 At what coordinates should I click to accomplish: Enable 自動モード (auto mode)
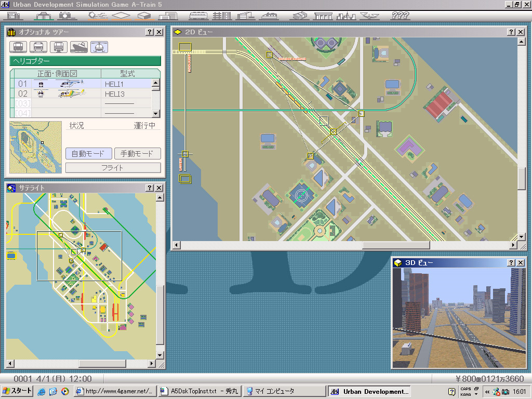coord(88,154)
